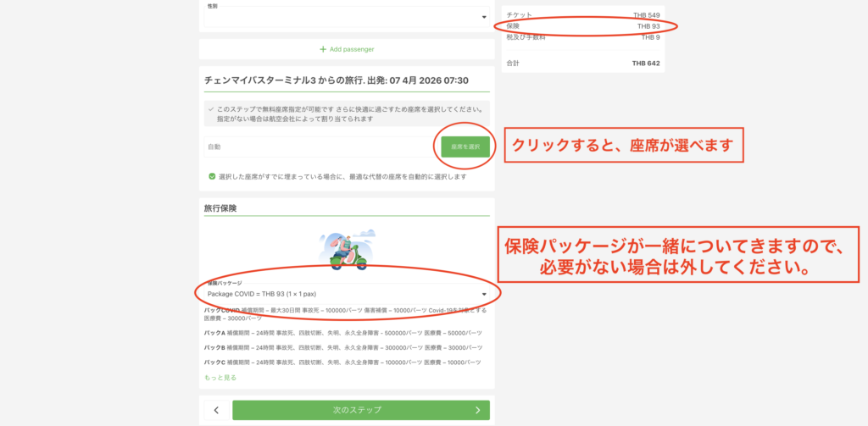This screenshot has width=868, height=426.
Task: Open the 性別 gender dropdown
Action: click(x=346, y=16)
